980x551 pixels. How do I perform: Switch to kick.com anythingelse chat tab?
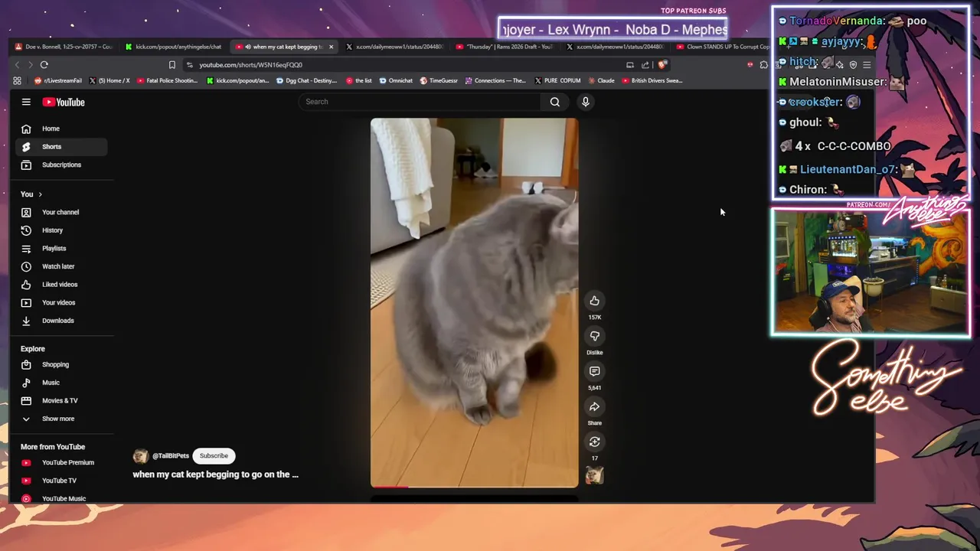(172, 47)
